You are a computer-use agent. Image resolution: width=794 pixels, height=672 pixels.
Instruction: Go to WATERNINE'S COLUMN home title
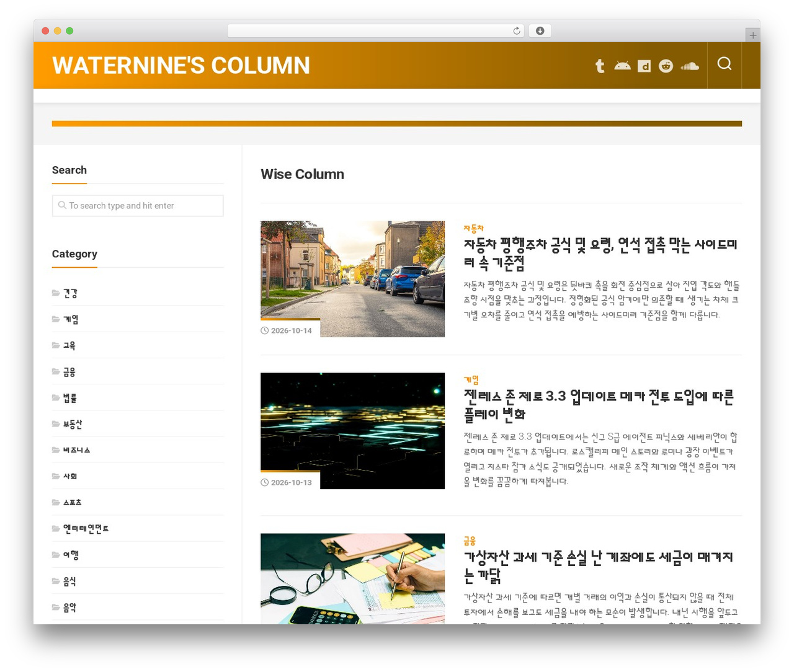point(181,66)
